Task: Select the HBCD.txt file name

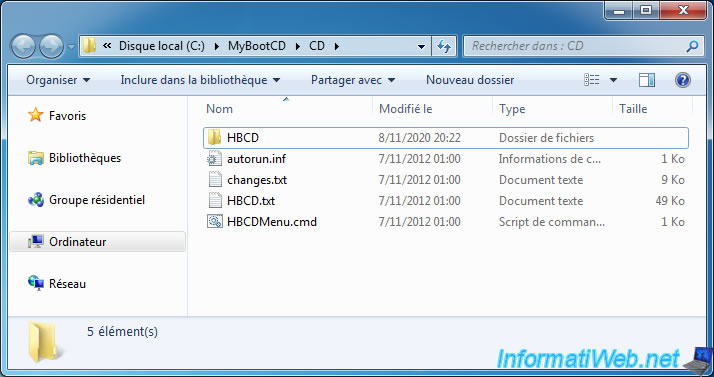Action: [x=251, y=201]
